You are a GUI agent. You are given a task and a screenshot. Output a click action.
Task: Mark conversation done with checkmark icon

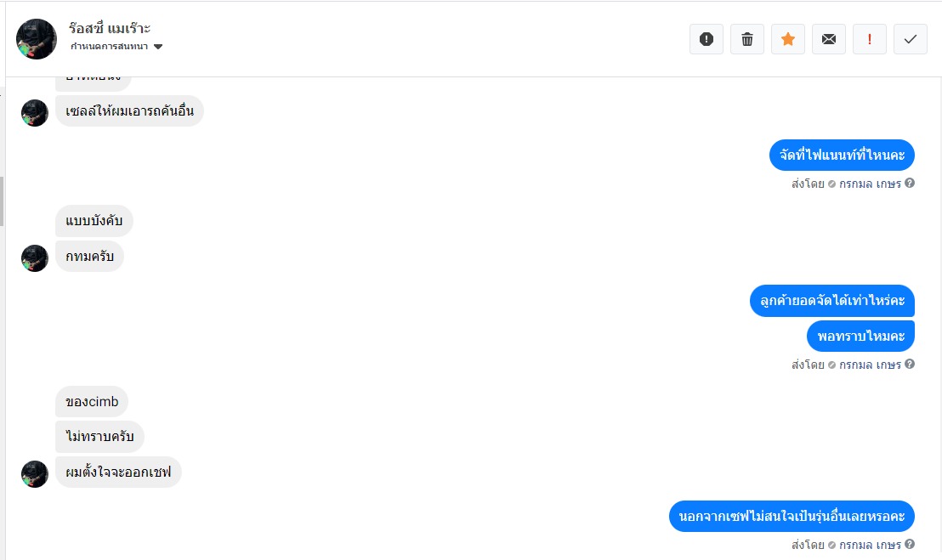pos(911,39)
